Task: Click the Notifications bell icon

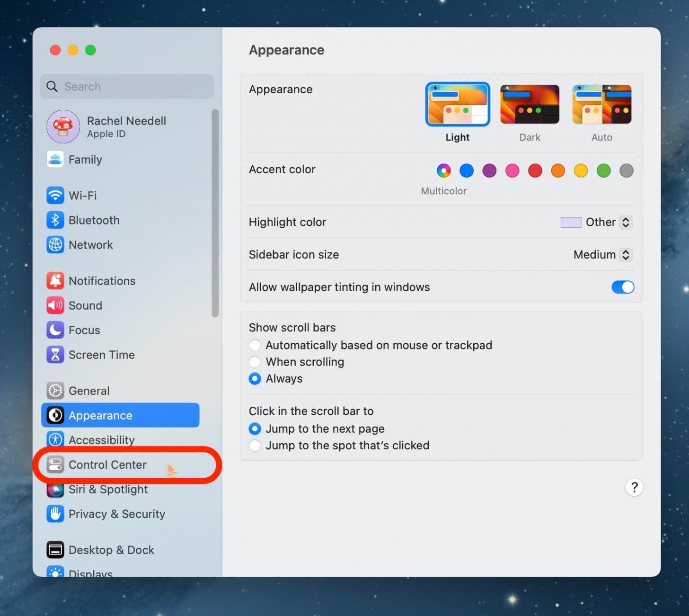Action: pyautogui.click(x=55, y=281)
